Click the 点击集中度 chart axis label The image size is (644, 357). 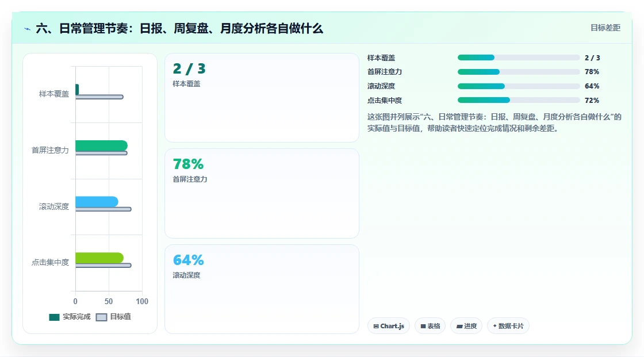click(50, 262)
